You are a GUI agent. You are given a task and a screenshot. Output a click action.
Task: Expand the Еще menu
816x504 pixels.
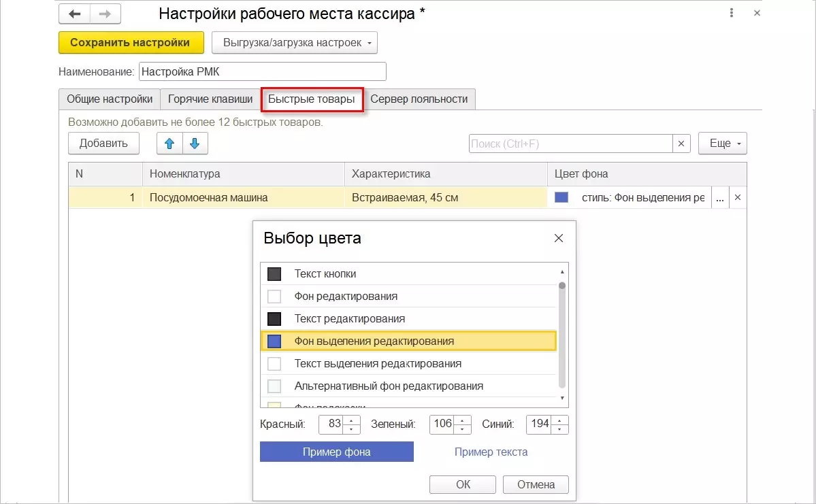coord(722,144)
